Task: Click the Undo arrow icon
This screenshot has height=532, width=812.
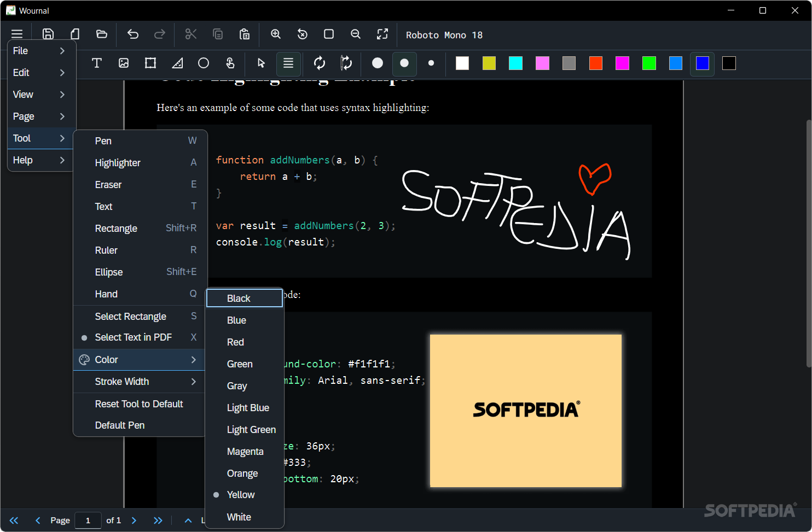Action: 133,34
